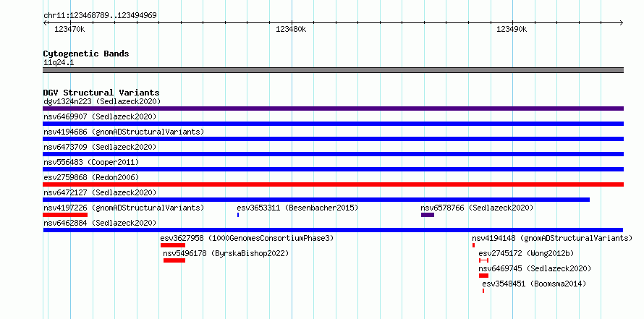Select the purple dgv1324n223 variant bar
Screen dimensions: 644x319
point(333,109)
